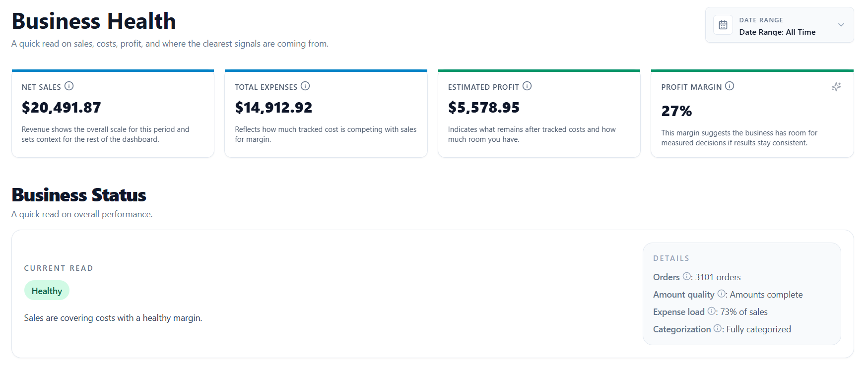Open the Date Range dropdown
868x371 pixels.
[x=779, y=25]
